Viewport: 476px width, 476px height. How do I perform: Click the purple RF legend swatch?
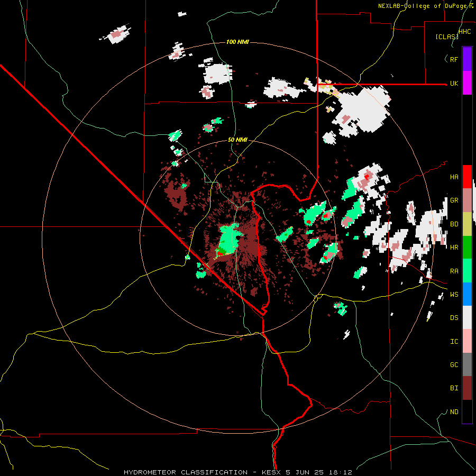(x=467, y=59)
